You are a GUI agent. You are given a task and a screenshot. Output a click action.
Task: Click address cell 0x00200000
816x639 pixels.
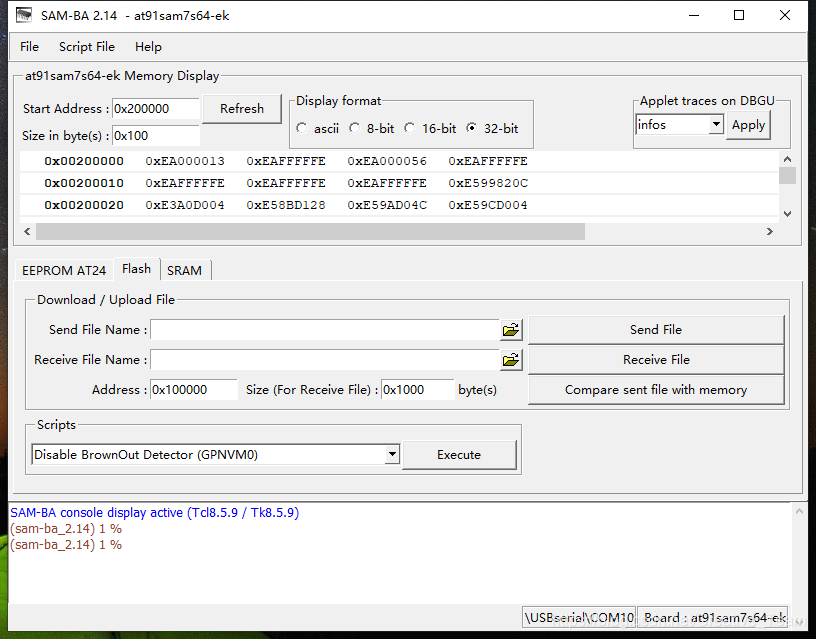84,161
